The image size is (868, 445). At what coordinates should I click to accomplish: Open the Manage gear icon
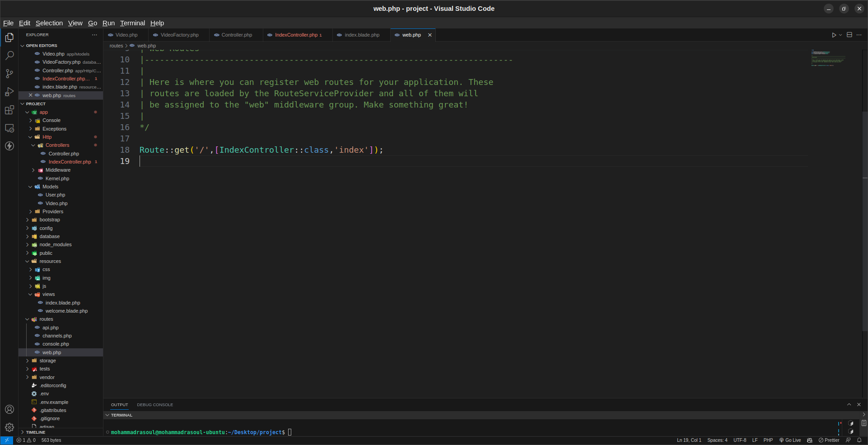(9, 427)
